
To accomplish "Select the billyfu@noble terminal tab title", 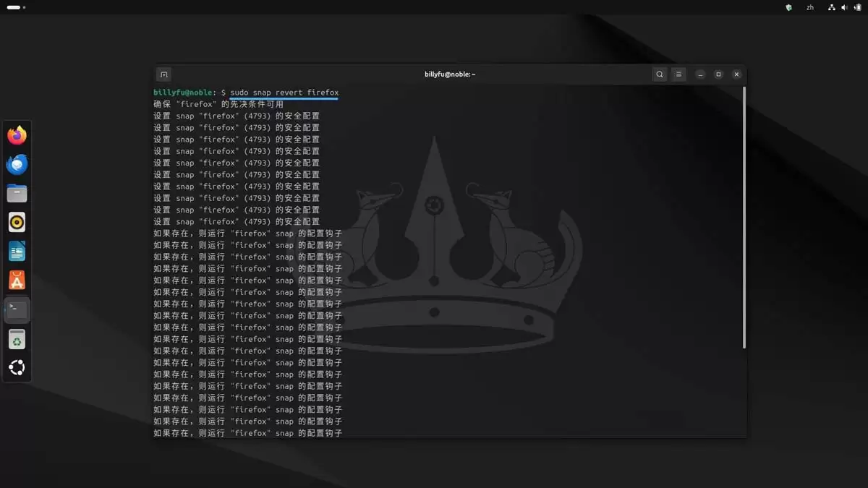I will click(450, 74).
